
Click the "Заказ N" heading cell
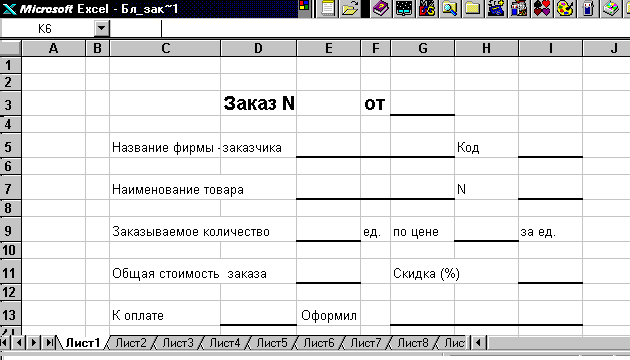tap(258, 103)
